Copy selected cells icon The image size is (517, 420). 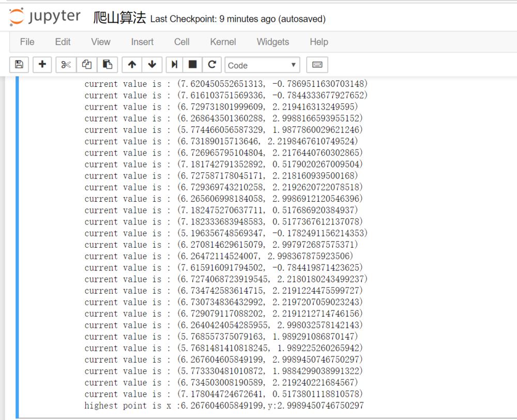[87, 64]
